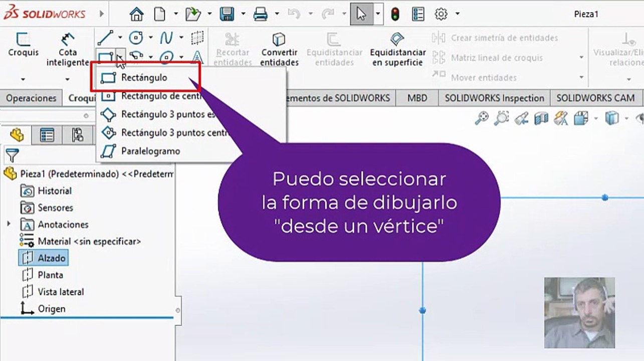This screenshot has width=644, height=361.
Task: Open the FeatureManager design tree tab
Action: (17, 135)
